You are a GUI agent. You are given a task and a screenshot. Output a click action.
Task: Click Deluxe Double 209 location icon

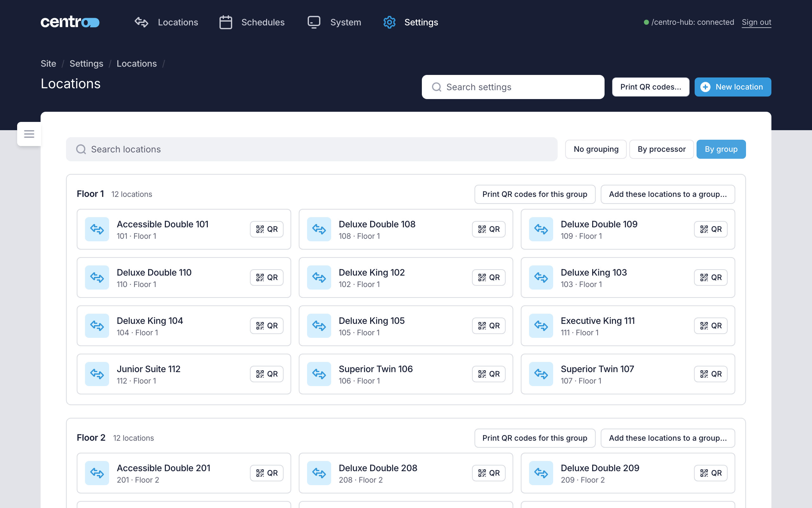pos(541,473)
